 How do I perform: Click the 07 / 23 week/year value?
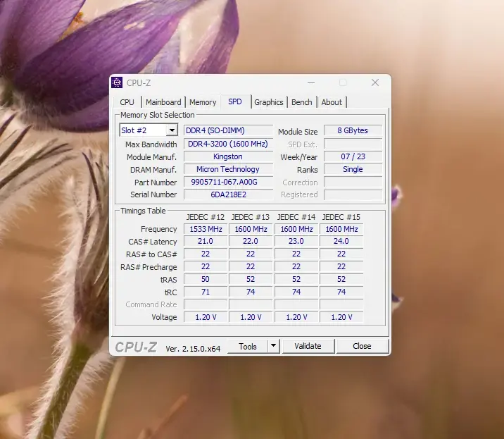pyautogui.click(x=353, y=156)
